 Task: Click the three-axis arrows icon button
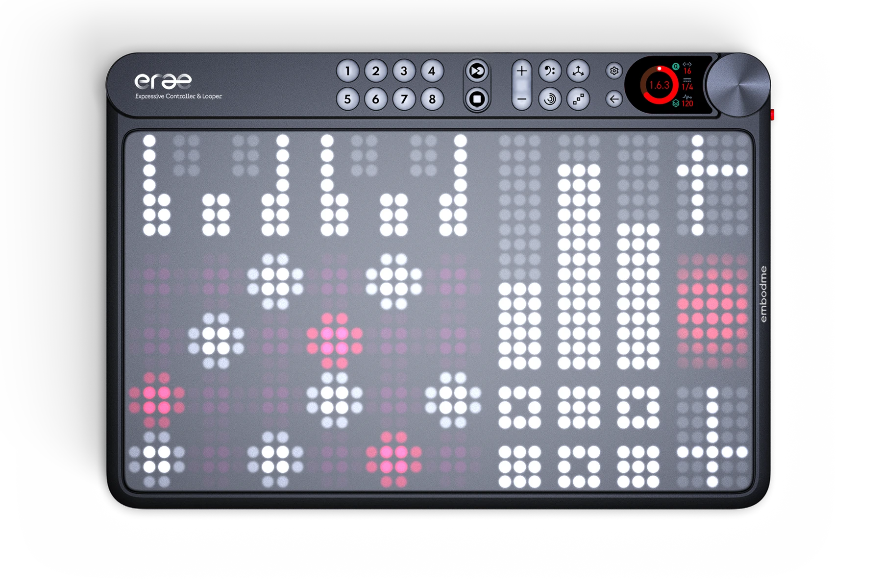[x=578, y=72]
